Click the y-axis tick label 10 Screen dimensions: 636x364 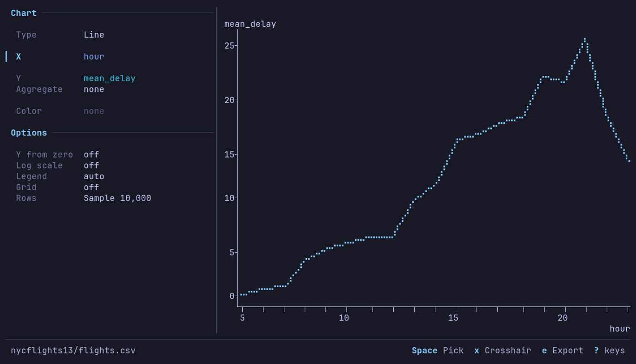point(230,198)
